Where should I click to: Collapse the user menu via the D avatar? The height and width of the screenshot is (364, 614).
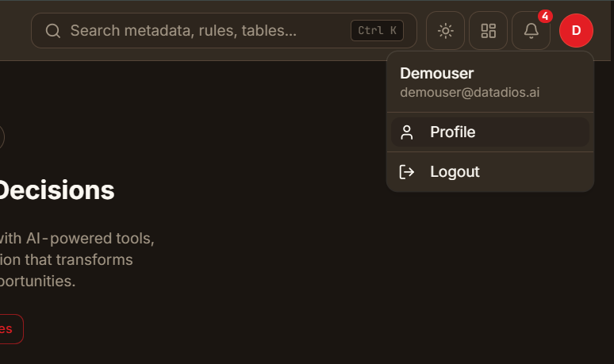pyautogui.click(x=576, y=30)
